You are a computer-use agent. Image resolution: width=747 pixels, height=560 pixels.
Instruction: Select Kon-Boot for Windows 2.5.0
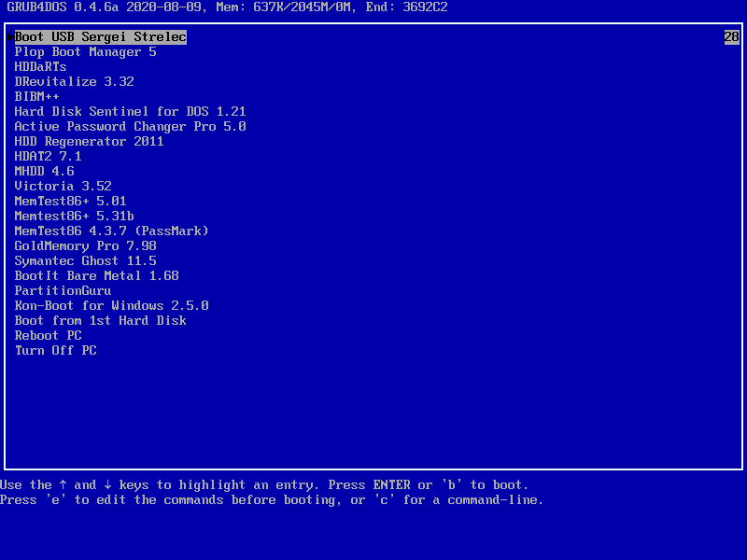111,306
